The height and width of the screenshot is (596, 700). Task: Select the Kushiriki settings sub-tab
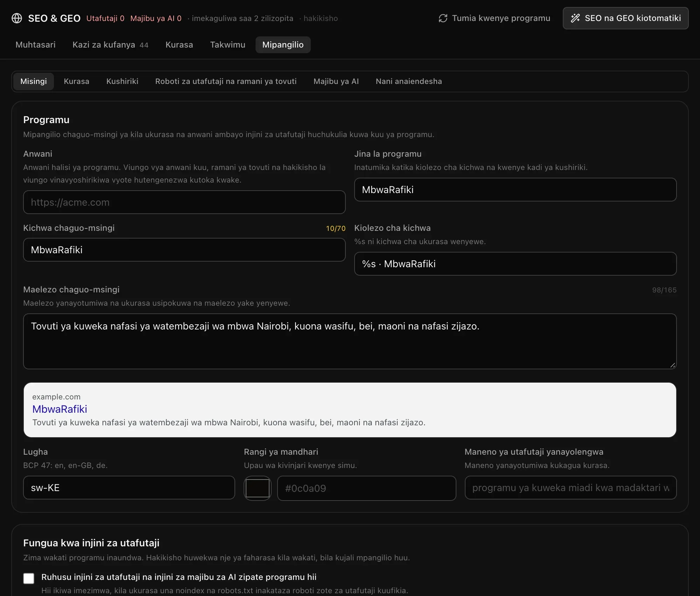122,81
